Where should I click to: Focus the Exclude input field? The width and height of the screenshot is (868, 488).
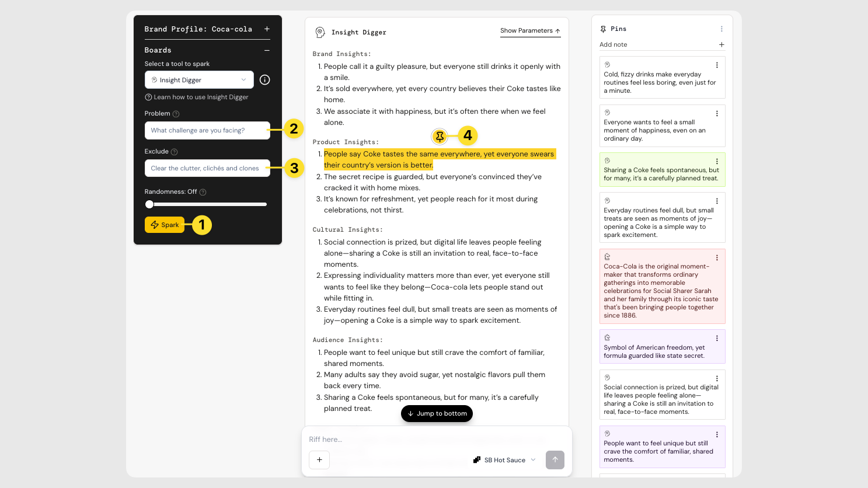point(207,168)
